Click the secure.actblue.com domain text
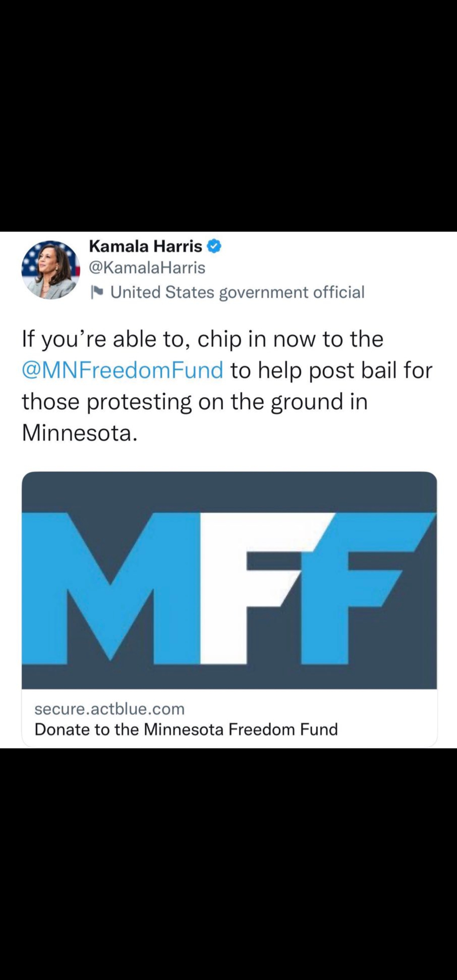457x980 pixels. point(109,709)
